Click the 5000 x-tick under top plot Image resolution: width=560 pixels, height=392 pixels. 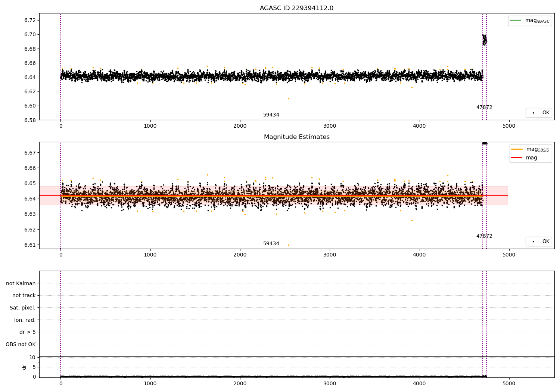(509, 126)
